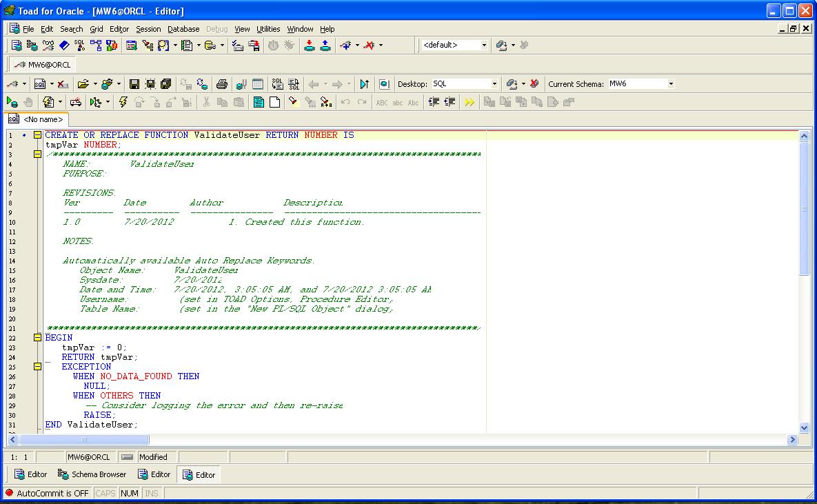Click the end connection icon with red X
817x504 pixels.
(x=370, y=46)
